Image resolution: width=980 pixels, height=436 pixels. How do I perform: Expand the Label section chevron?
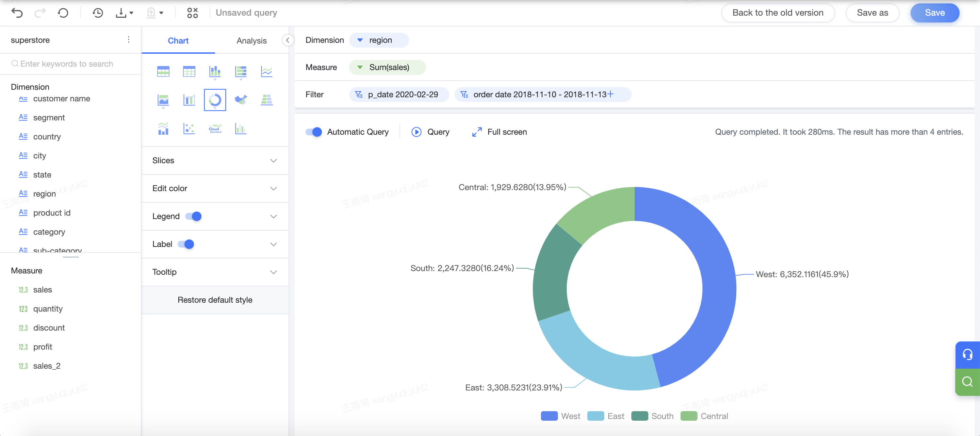pyautogui.click(x=273, y=244)
